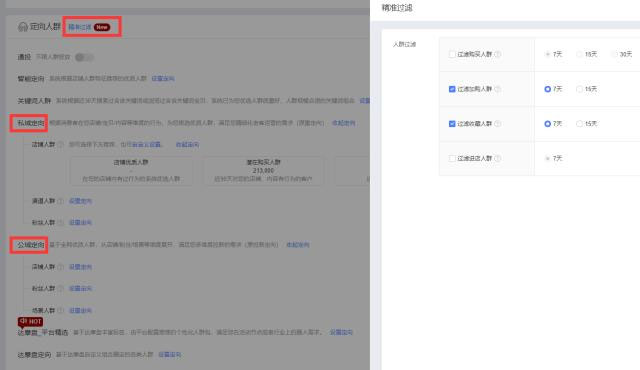Select the 潜在购买人群 card showing 213,000

click(x=263, y=171)
